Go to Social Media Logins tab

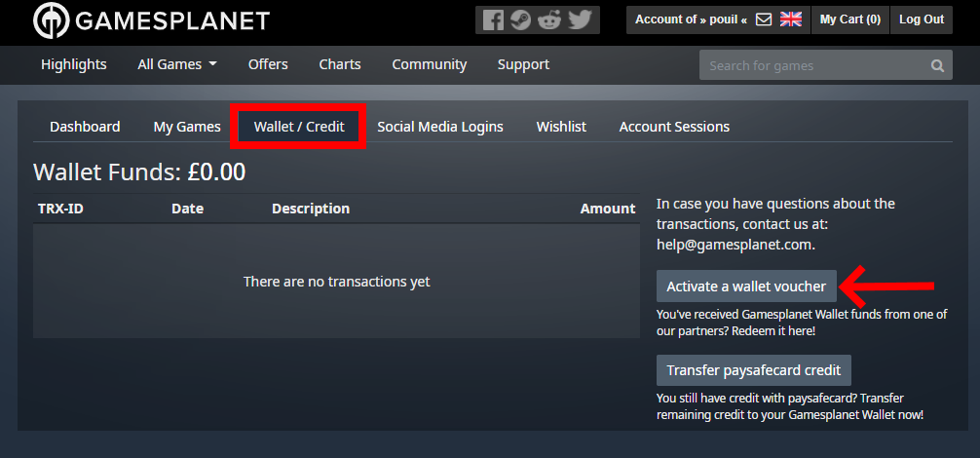pyautogui.click(x=440, y=127)
